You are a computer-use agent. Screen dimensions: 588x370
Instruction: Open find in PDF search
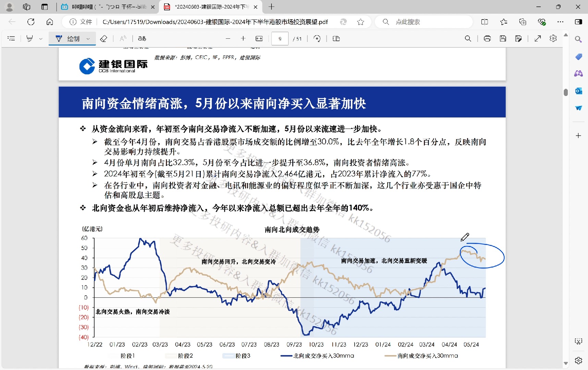[468, 38]
